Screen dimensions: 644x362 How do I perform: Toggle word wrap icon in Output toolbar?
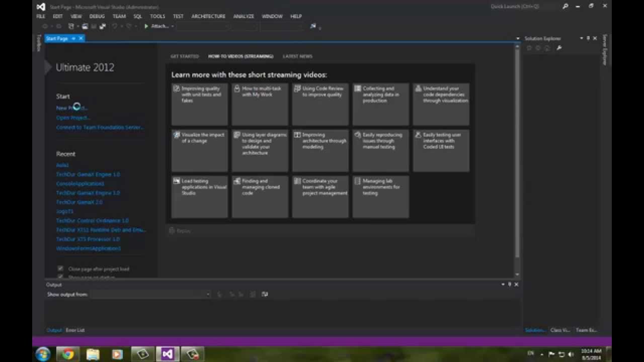265,294
